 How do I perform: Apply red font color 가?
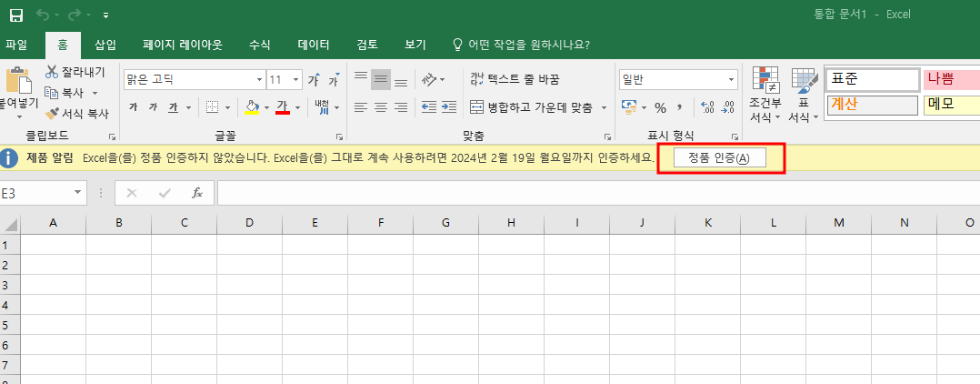coord(283,107)
